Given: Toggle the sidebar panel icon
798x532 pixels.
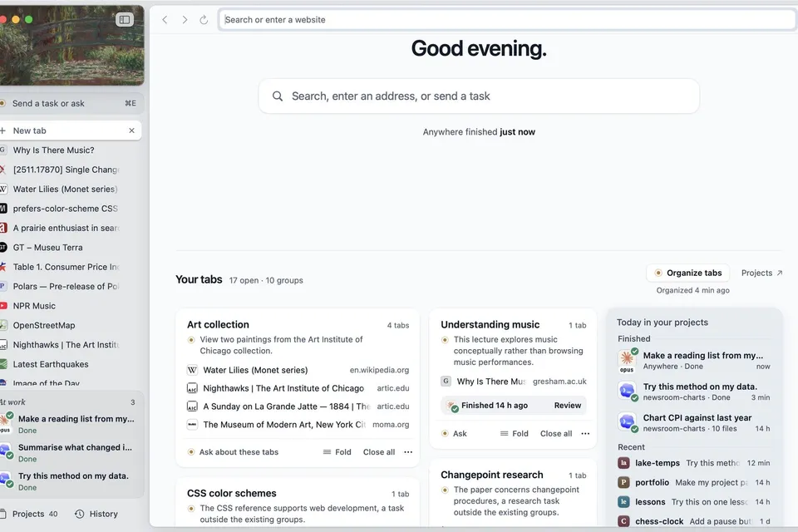Looking at the screenshot, I should click(124, 20).
